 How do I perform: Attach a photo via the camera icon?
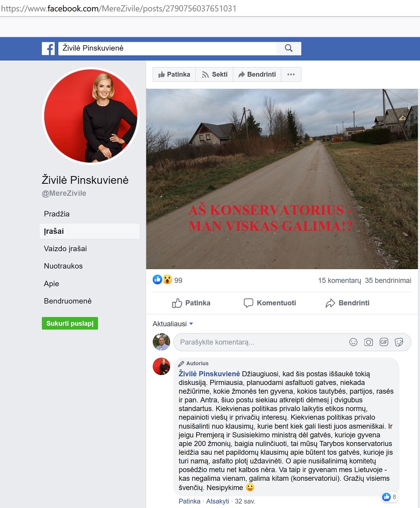click(369, 342)
